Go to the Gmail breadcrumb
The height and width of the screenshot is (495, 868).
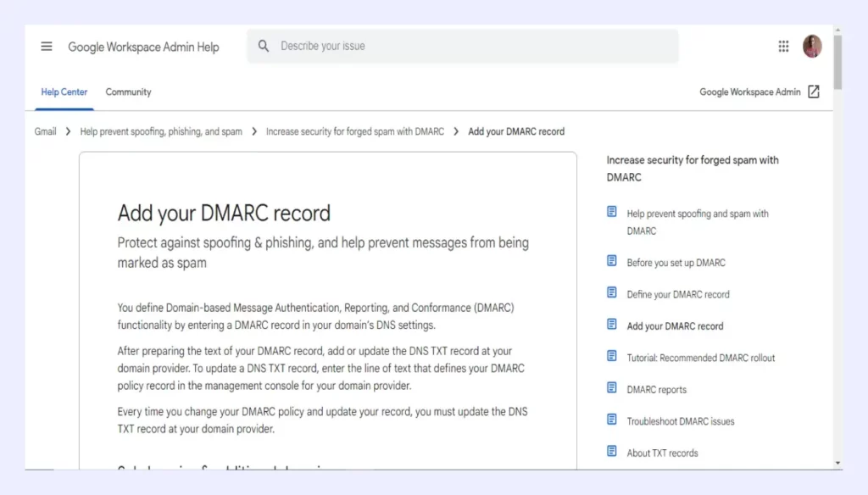[x=46, y=131]
